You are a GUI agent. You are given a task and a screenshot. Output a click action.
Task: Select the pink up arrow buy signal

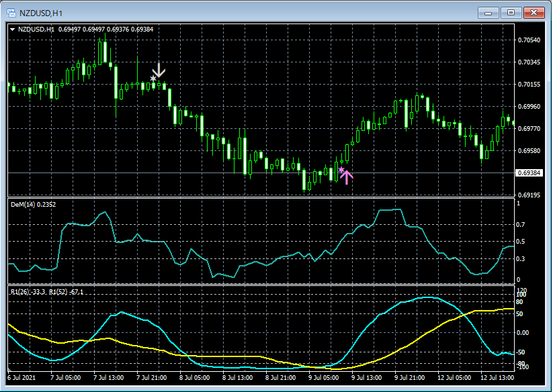tap(347, 177)
